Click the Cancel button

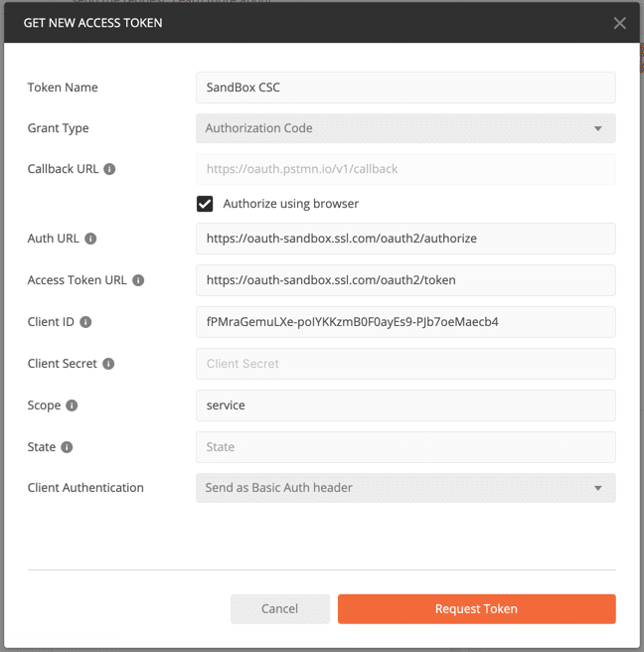coord(279,609)
